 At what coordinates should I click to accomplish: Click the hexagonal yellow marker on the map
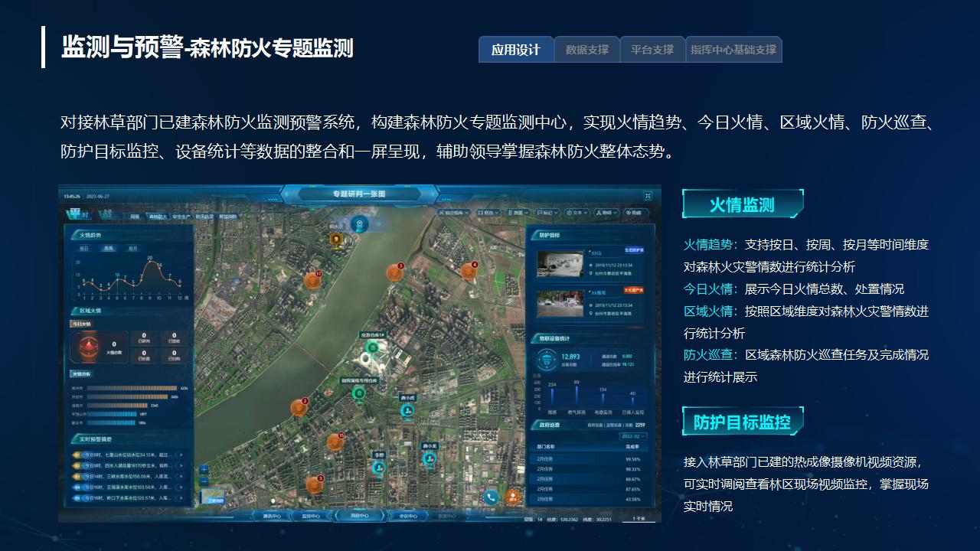[335, 240]
